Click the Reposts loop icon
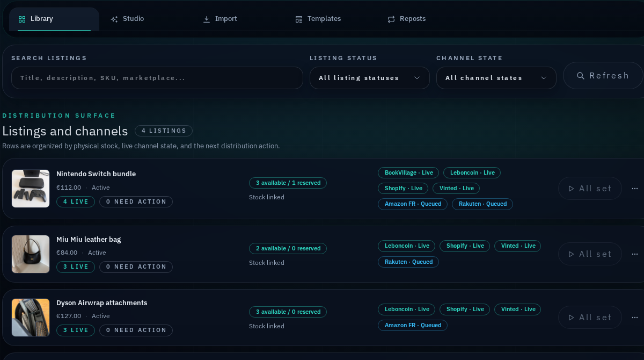The height and width of the screenshot is (360, 644). [391, 19]
